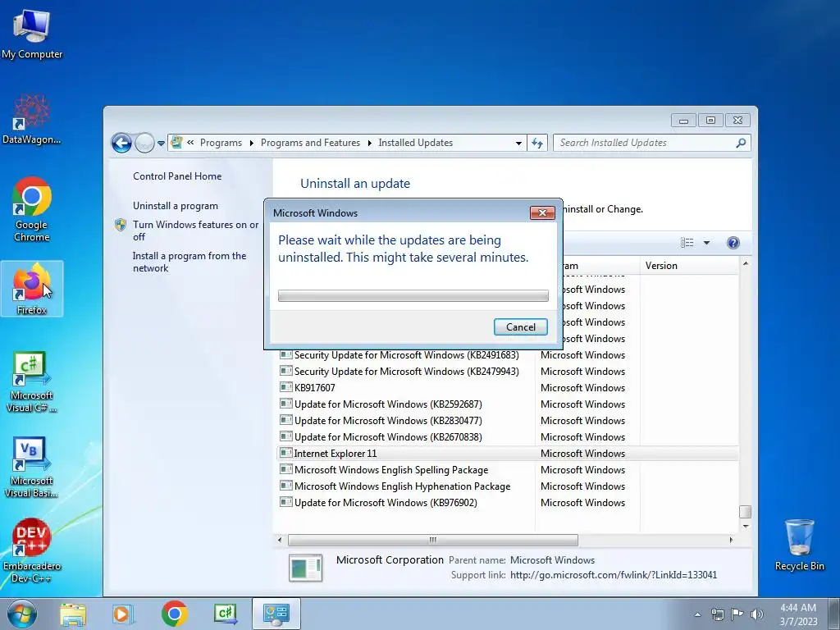Image resolution: width=840 pixels, height=630 pixels.
Task: Open Windows Explorer from the taskbar
Action: pos(73,614)
